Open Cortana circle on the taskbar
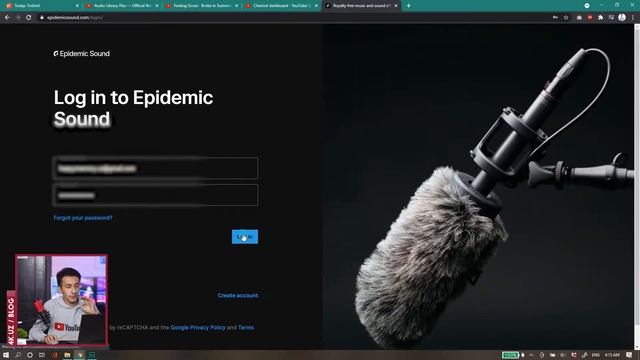Image resolution: width=640 pixels, height=360 pixels. coord(30,355)
